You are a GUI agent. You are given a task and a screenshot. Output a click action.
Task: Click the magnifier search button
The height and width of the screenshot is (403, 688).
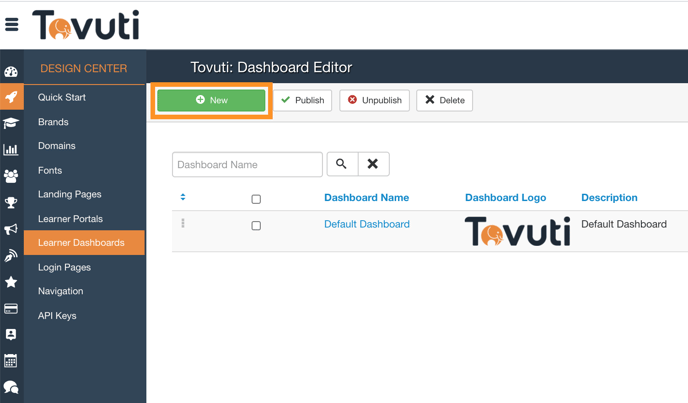coord(341,164)
